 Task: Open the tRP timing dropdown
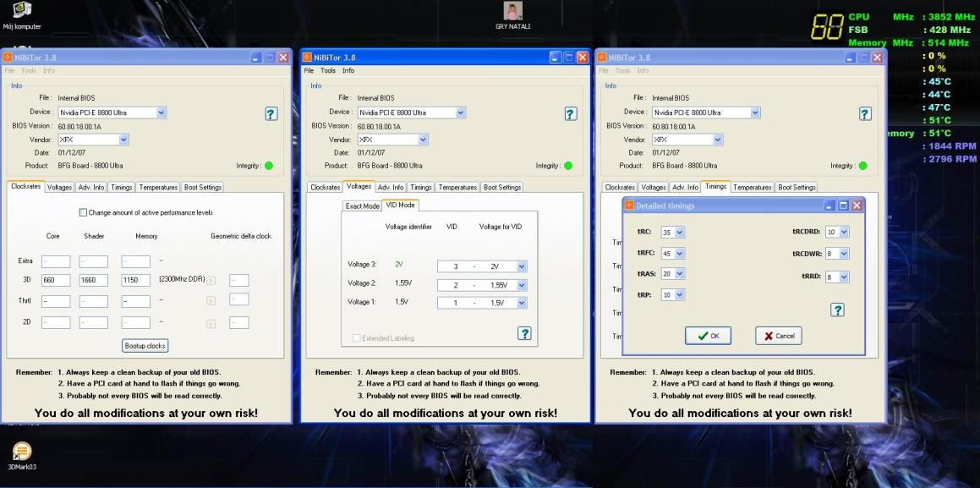coord(680,295)
